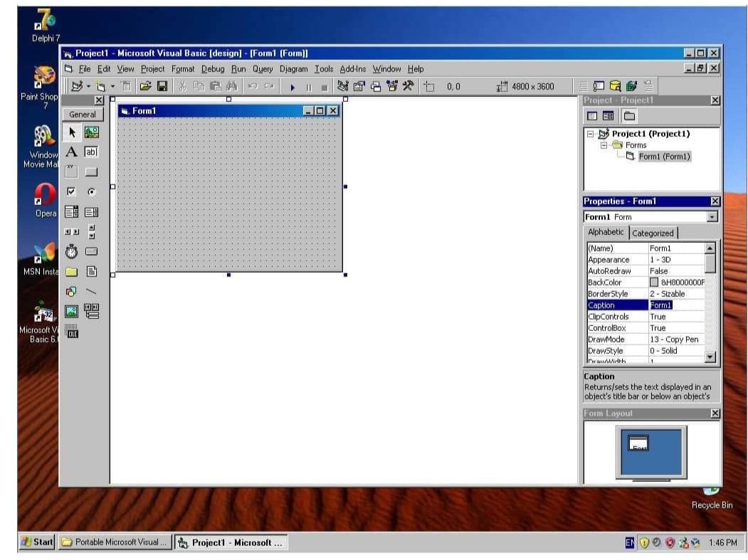Image resolution: width=748 pixels, height=560 pixels.
Task: Click the Save Project toolbar icon
Action: (x=162, y=86)
